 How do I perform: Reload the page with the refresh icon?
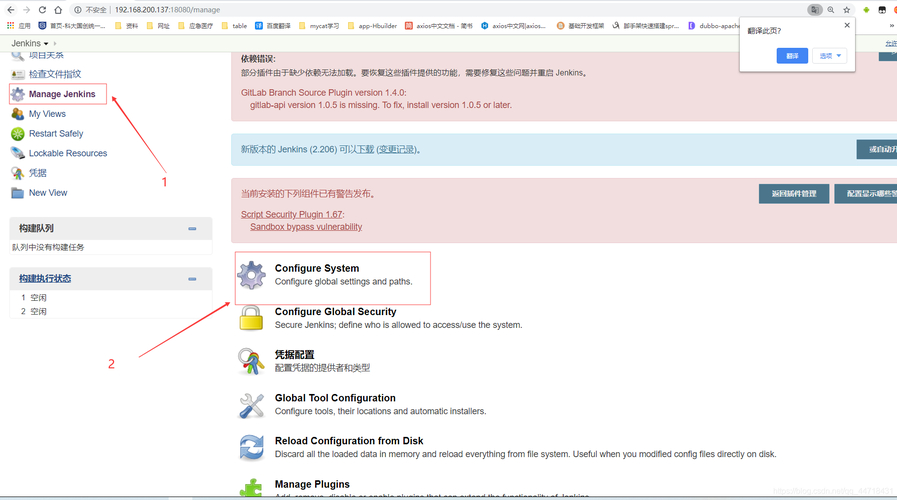pyautogui.click(x=42, y=10)
